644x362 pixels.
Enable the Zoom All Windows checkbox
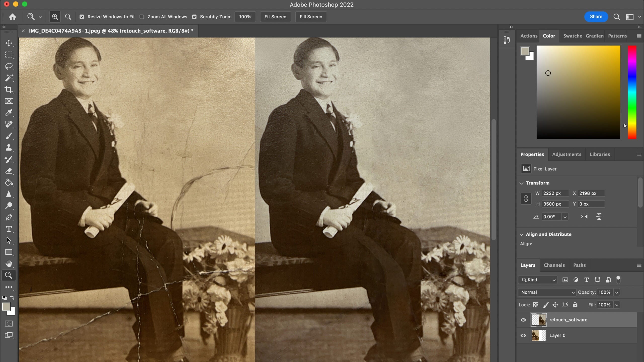142,17
